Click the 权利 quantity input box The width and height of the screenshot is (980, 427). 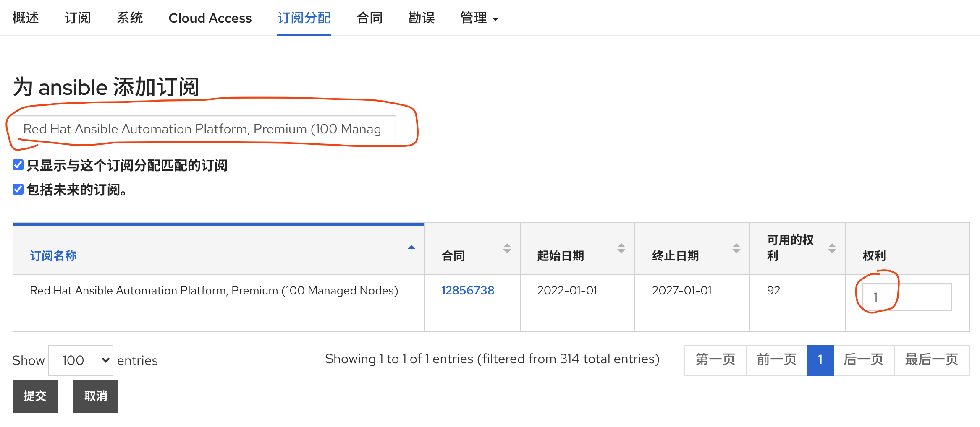coord(907,297)
